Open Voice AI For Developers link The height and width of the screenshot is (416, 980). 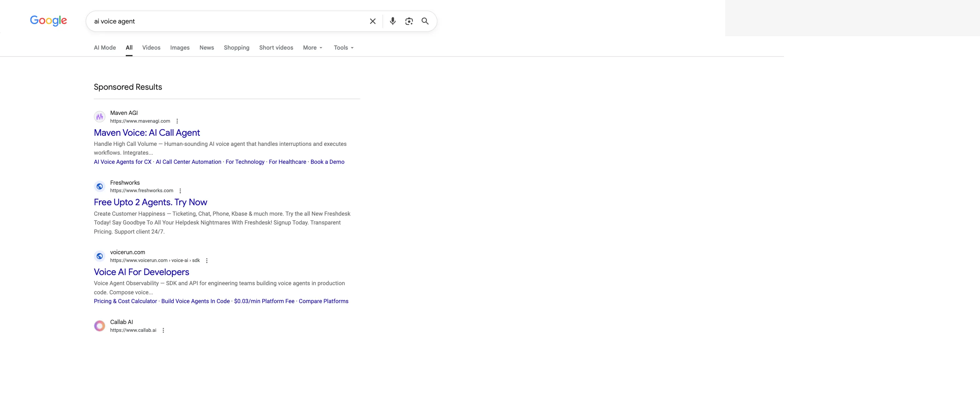(x=141, y=272)
